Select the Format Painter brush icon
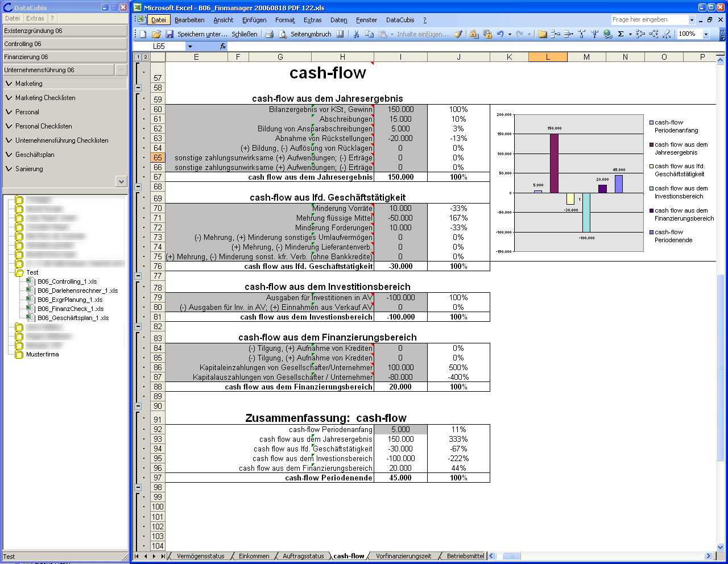This screenshot has height=564, width=728. (x=458, y=34)
